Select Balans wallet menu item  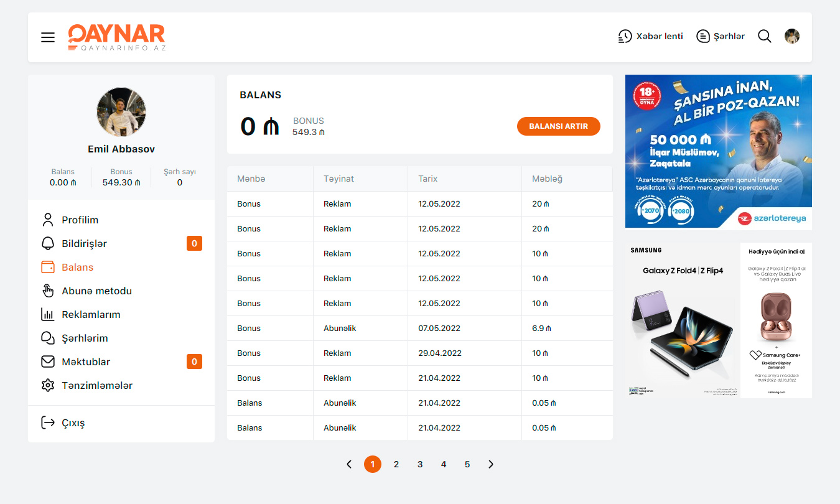77,267
